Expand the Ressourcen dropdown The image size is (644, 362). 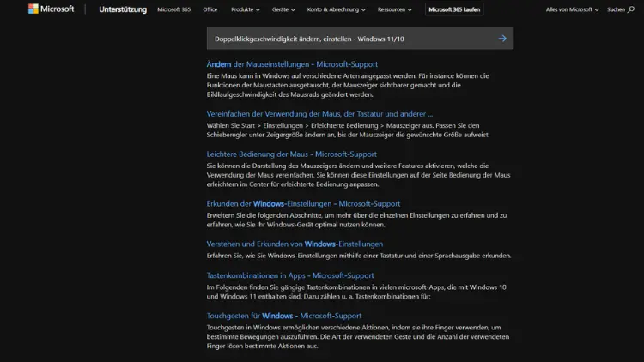(x=395, y=9)
